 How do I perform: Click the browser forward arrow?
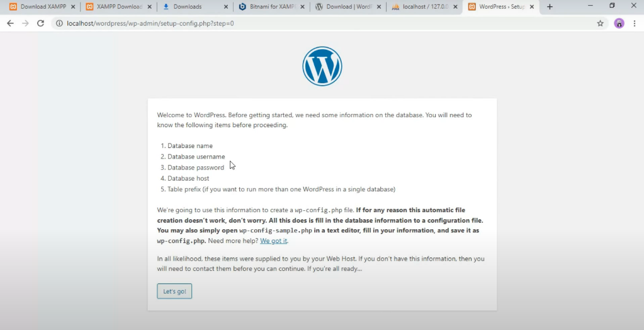point(25,23)
